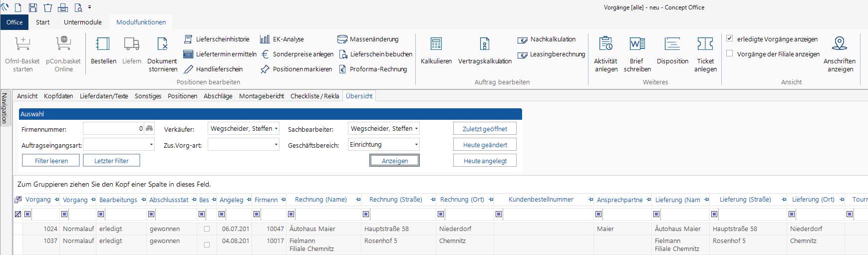Click Heute angelegt button

(485, 161)
